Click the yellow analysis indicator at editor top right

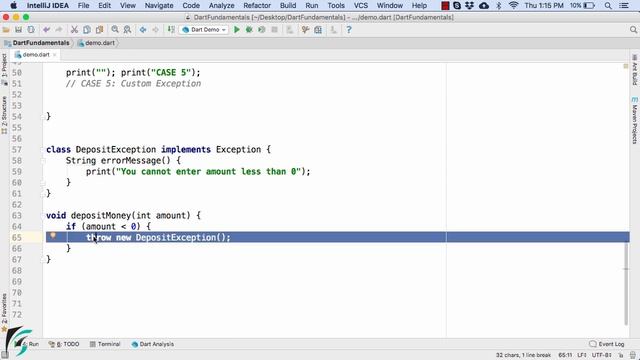point(626,66)
